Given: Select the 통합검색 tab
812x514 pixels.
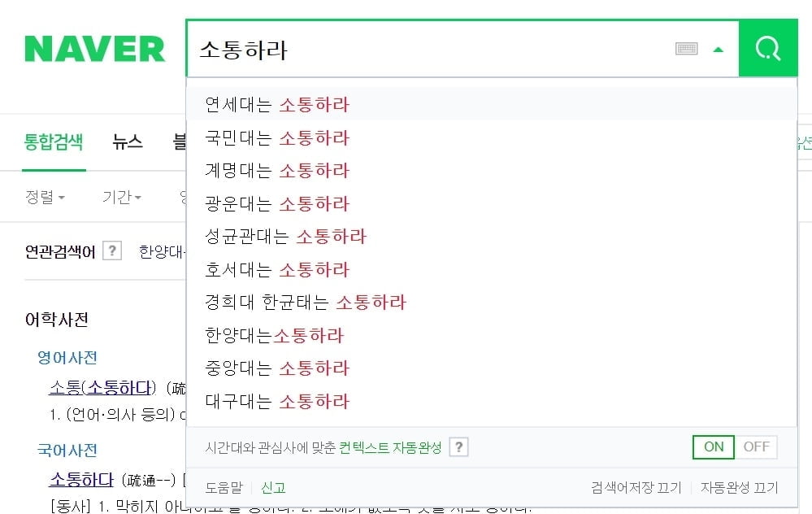Looking at the screenshot, I should click(x=54, y=142).
